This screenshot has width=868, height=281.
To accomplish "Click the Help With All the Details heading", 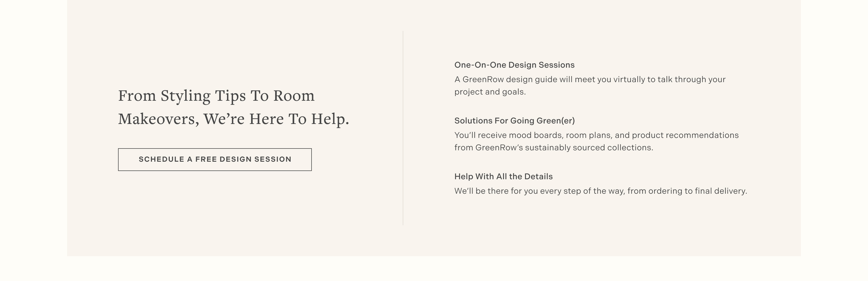I will coord(503,177).
